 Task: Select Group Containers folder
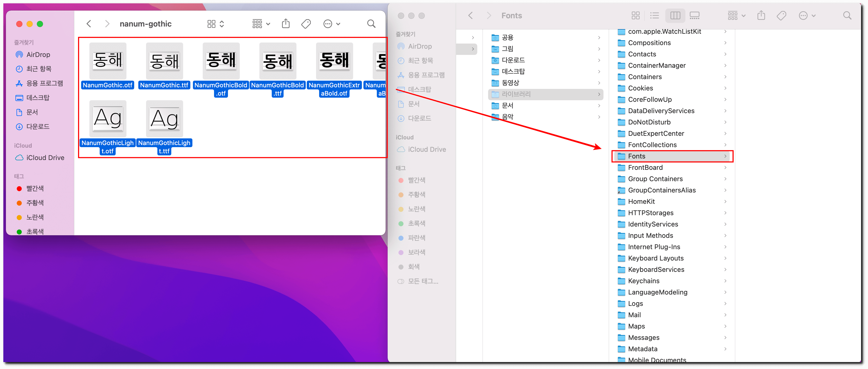pyautogui.click(x=672, y=179)
